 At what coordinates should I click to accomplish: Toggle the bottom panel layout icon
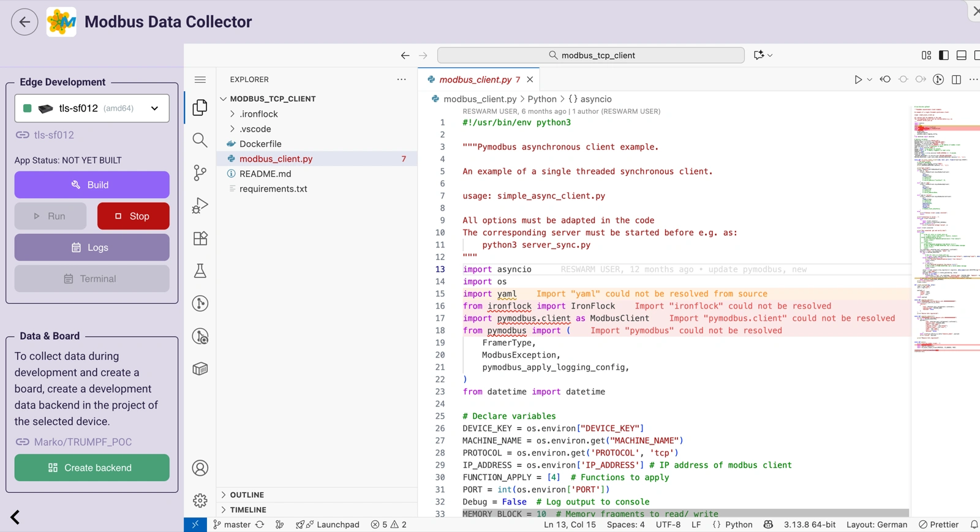tap(961, 55)
